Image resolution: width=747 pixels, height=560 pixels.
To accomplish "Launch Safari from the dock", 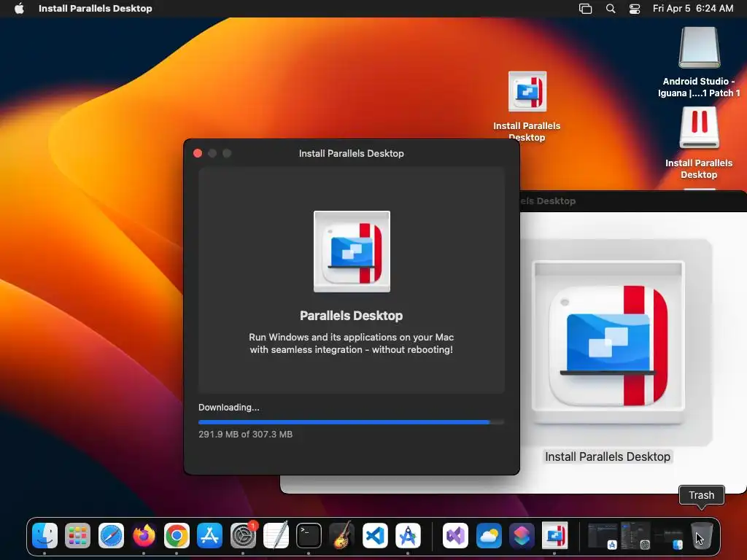I will click(111, 536).
